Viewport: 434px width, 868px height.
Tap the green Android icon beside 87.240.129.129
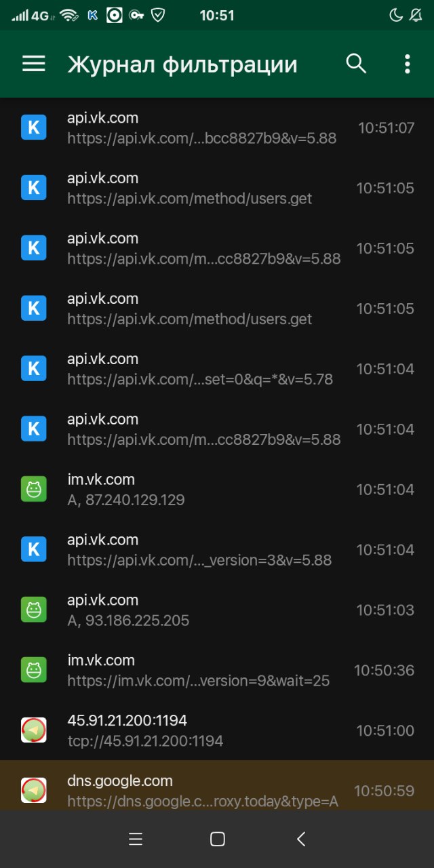[x=34, y=490]
